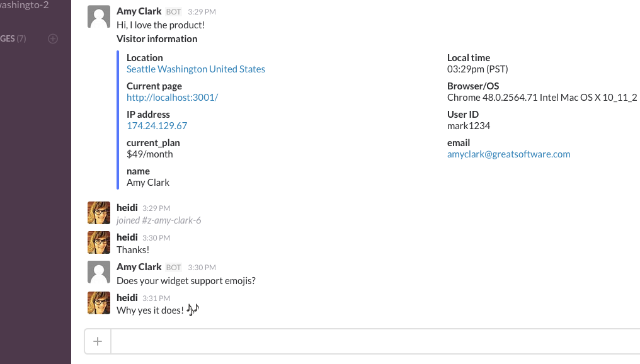Click the plus attachment button in message box
Image resolution: width=640 pixels, height=364 pixels.
point(98,341)
